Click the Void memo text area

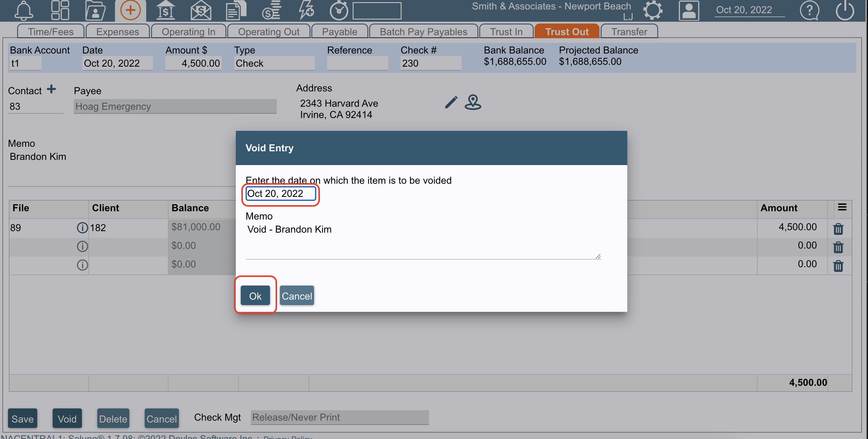click(x=423, y=241)
